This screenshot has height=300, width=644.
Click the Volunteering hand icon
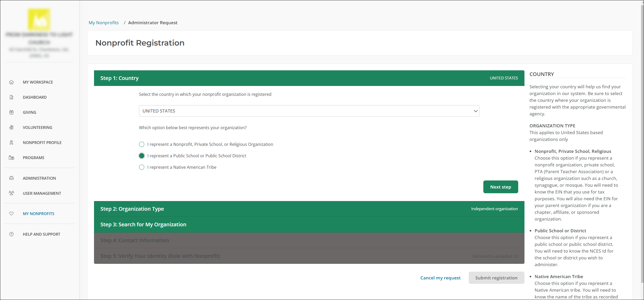point(11,127)
